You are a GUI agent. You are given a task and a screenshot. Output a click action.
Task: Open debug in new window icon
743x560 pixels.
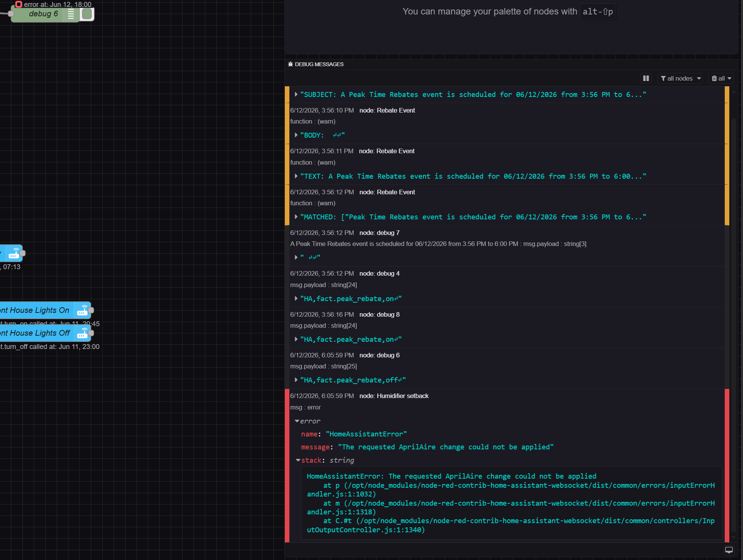pyautogui.click(x=729, y=550)
